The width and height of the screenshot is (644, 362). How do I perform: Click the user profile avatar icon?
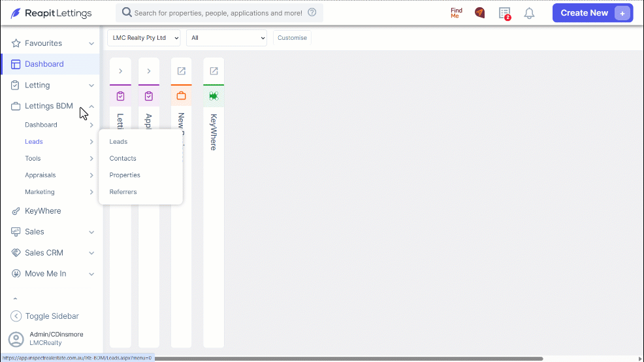[x=16, y=339]
